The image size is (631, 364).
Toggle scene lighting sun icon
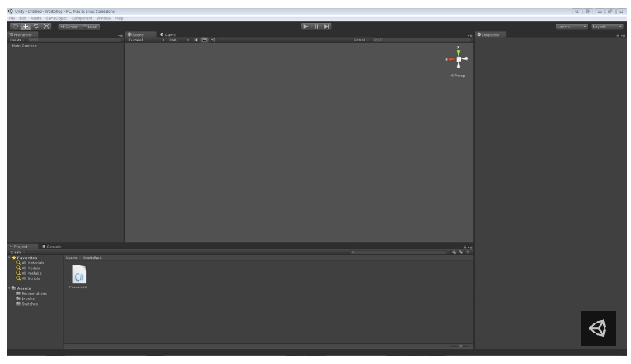tap(197, 40)
